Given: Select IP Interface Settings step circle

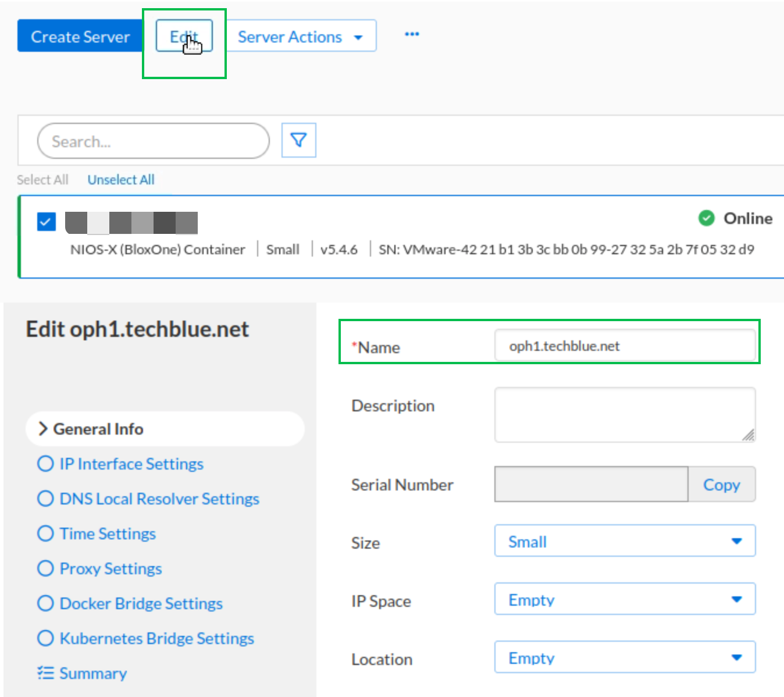Looking at the screenshot, I should pos(45,464).
